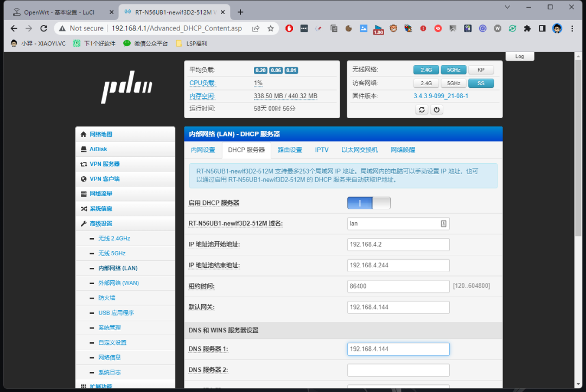Viewport: 586px width, 392px height.
Task: Click the browser forward arrow
Action: tap(29, 28)
